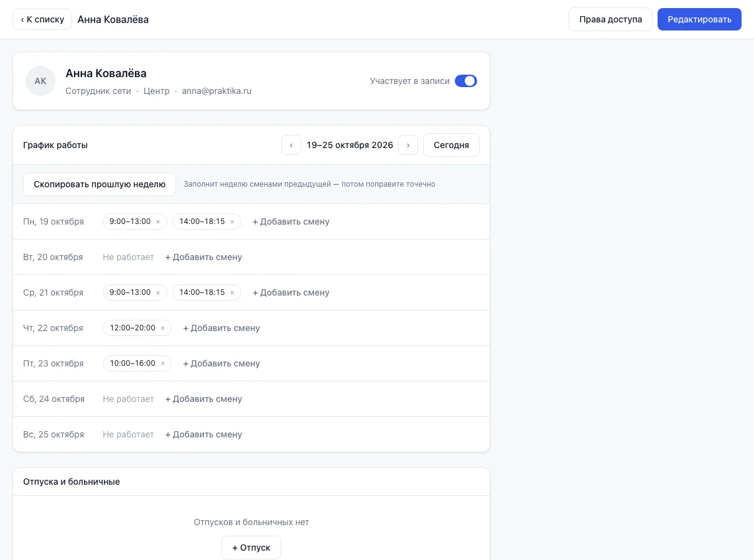Remove Wednesday's 14:00–18:15 shift
The width and height of the screenshot is (754, 560).
coord(232,292)
